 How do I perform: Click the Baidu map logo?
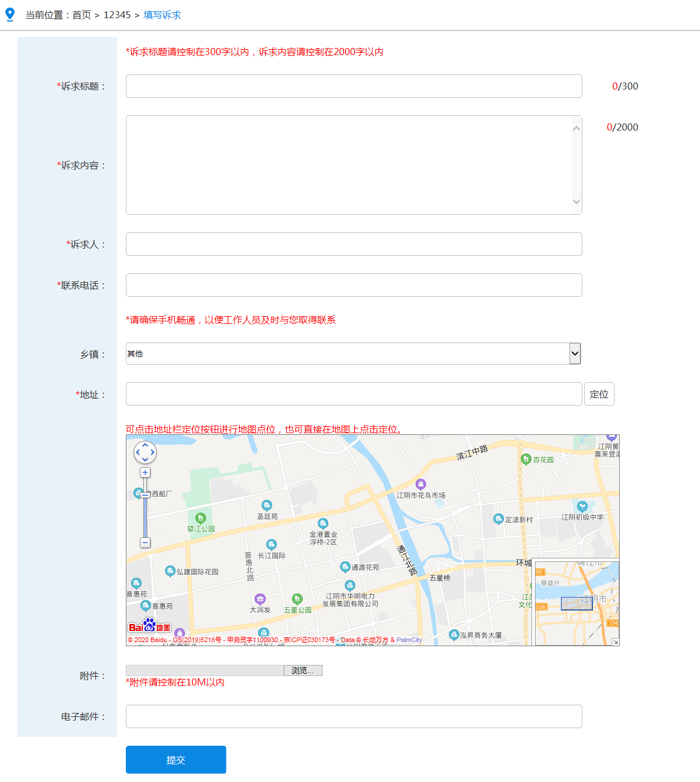149,626
